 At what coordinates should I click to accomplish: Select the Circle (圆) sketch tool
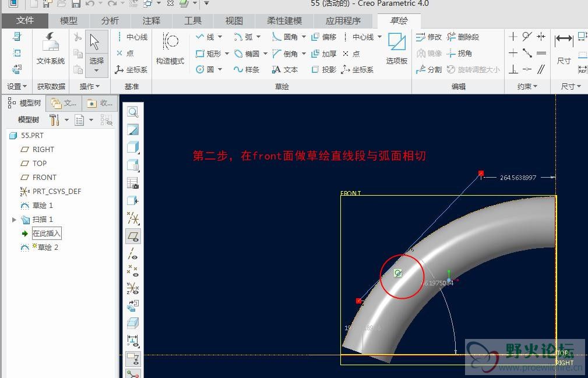click(205, 69)
